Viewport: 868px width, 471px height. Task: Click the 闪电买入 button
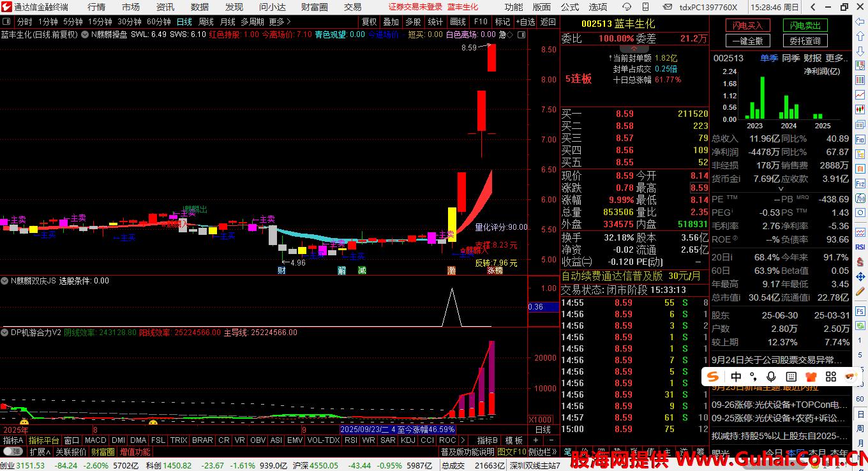tap(748, 26)
